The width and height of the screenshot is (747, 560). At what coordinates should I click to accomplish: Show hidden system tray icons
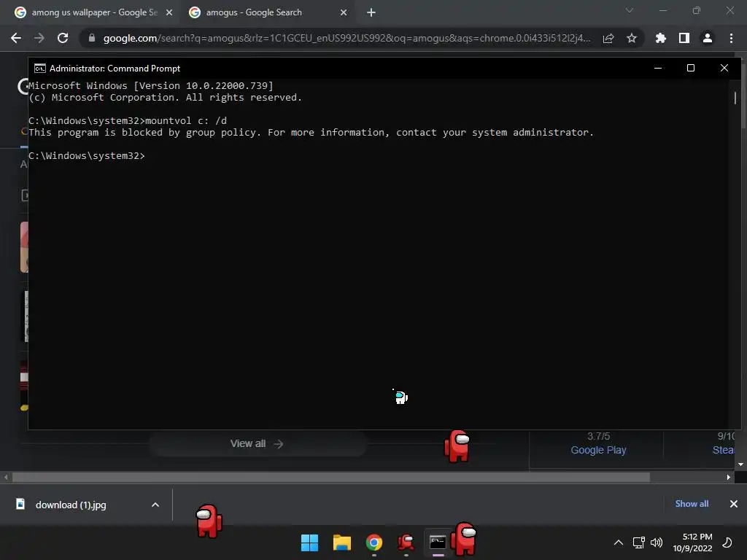(619, 542)
